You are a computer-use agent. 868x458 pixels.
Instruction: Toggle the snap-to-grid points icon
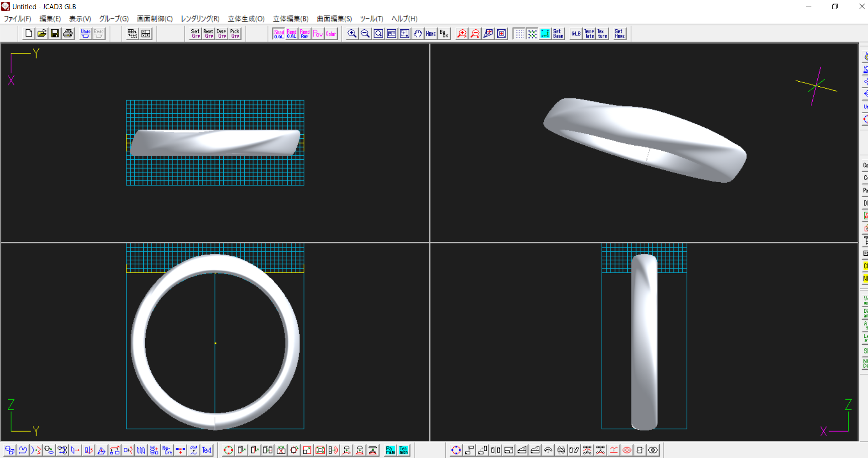pyautogui.click(x=532, y=33)
